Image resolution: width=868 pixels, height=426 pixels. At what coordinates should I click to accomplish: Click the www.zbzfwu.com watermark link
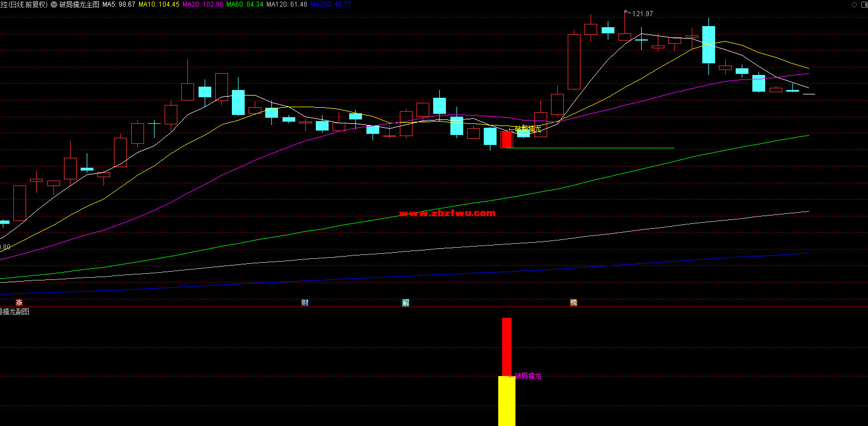click(x=447, y=213)
